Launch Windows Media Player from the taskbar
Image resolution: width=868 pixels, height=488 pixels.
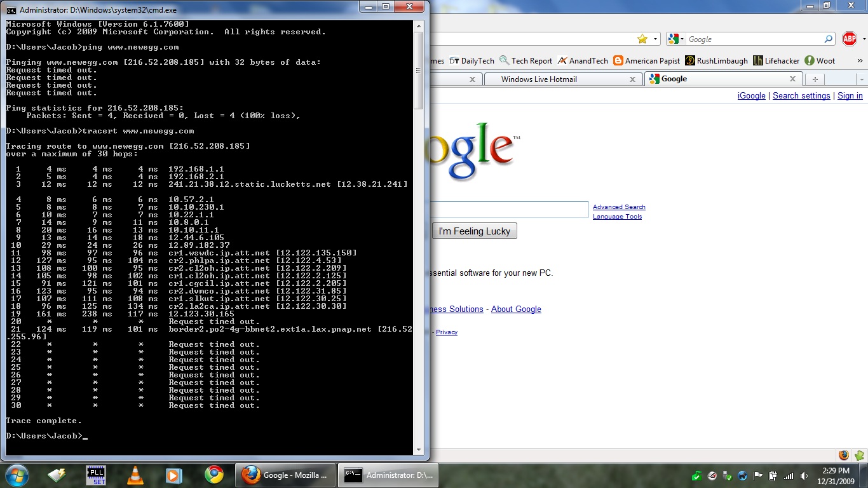[173, 475]
